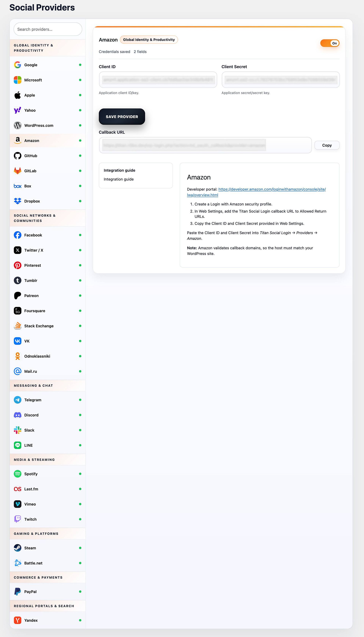This screenshot has width=364, height=637.
Task: Open the Steam provider icon
Action: (17, 548)
